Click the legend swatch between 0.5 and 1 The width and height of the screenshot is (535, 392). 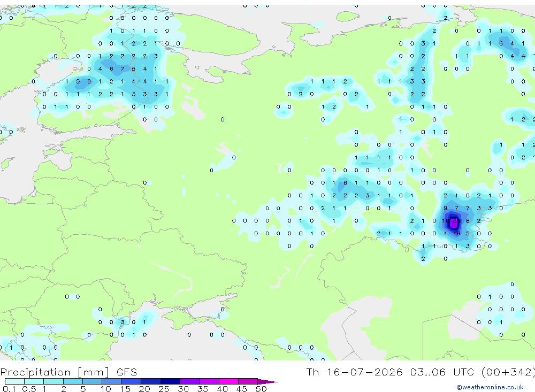(34, 381)
